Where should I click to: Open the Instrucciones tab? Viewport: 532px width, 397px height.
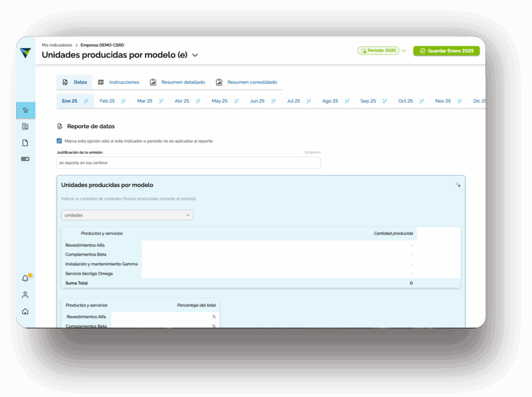[x=119, y=82]
